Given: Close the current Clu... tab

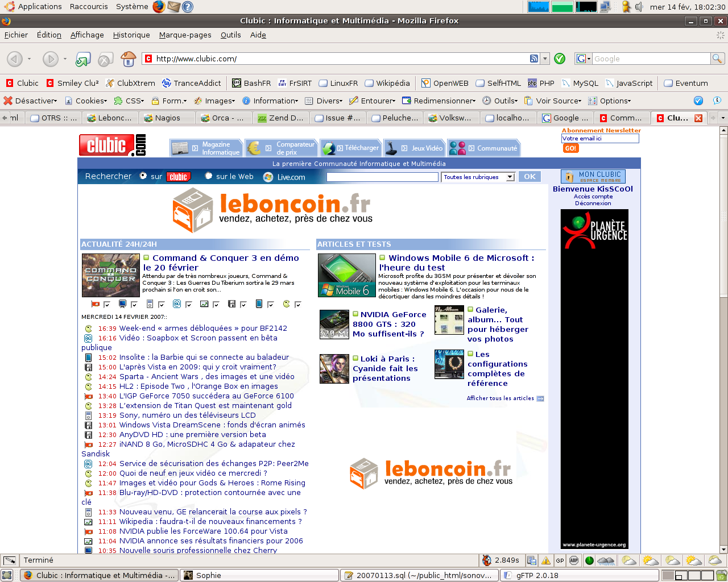Looking at the screenshot, I should coord(698,118).
